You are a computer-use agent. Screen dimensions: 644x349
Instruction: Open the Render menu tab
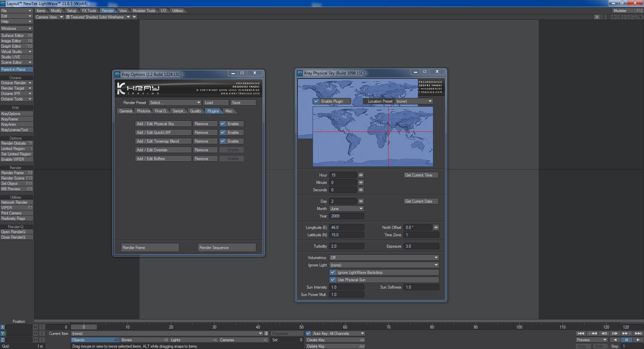pos(107,11)
